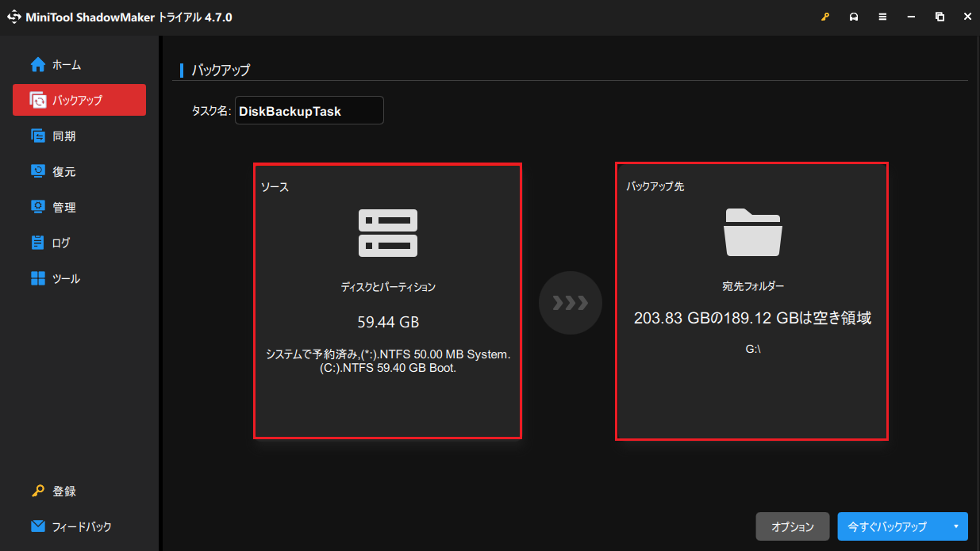980x551 pixels.
Task: Open the ツール tools tab
Action: coord(65,278)
